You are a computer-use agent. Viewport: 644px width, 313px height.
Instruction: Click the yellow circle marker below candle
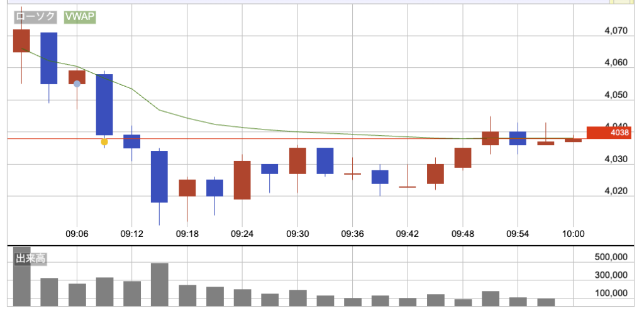[104, 143]
